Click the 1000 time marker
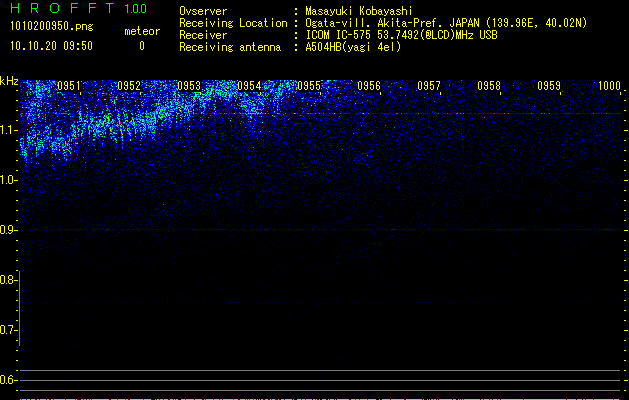 pos(609,86)
